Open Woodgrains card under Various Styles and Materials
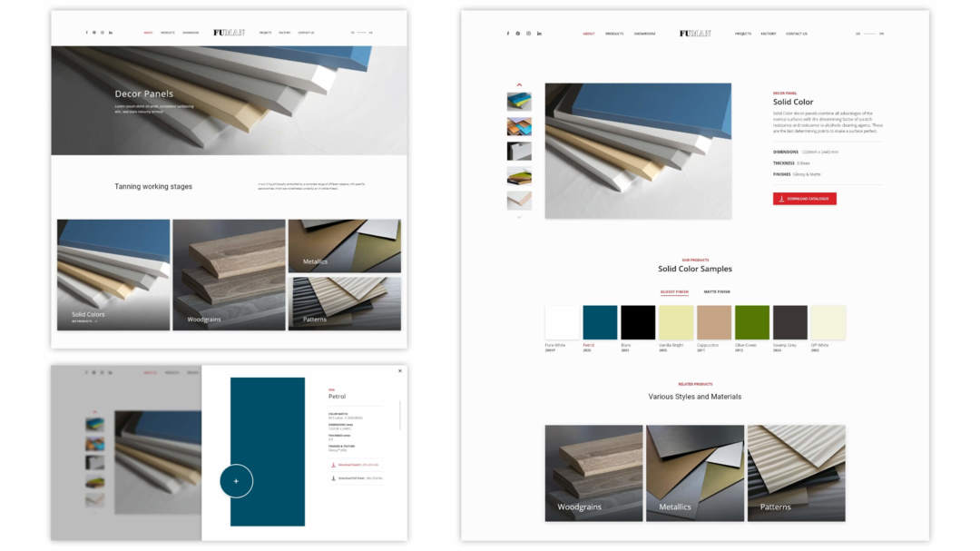Viewport: 980px width, 551px height. coord(593,474)
